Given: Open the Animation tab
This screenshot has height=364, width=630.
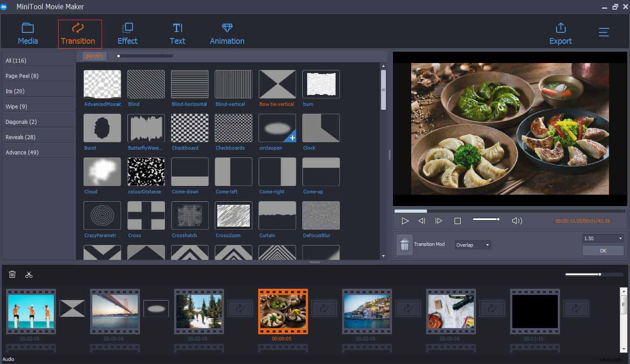Looking at the screenshot, I should click(227, 34).
